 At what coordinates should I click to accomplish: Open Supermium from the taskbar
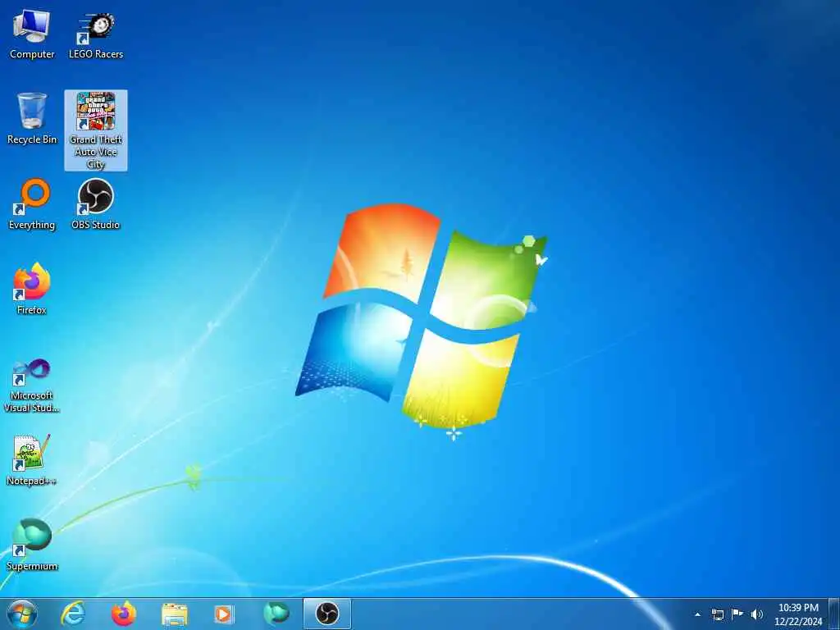[x=276, y=614]
